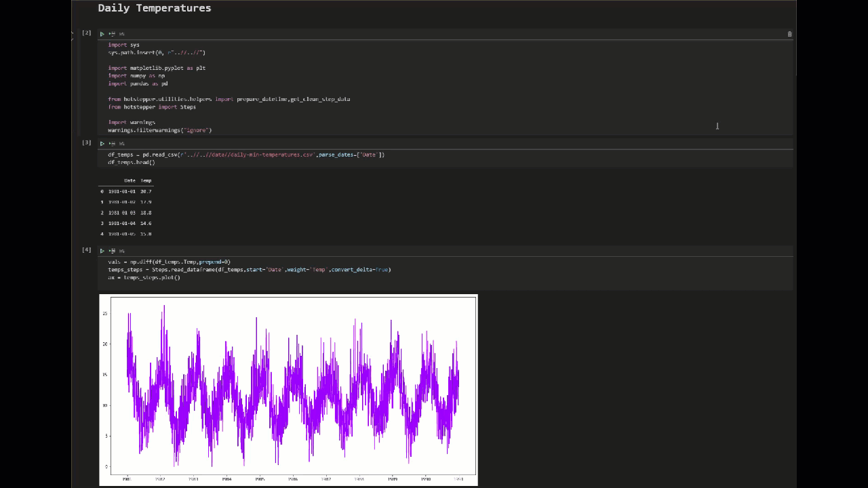The height and width of the screenshot is (488, 868).
Task: Run the temps_steps plot cell [4]
Action: pos(102,251)
